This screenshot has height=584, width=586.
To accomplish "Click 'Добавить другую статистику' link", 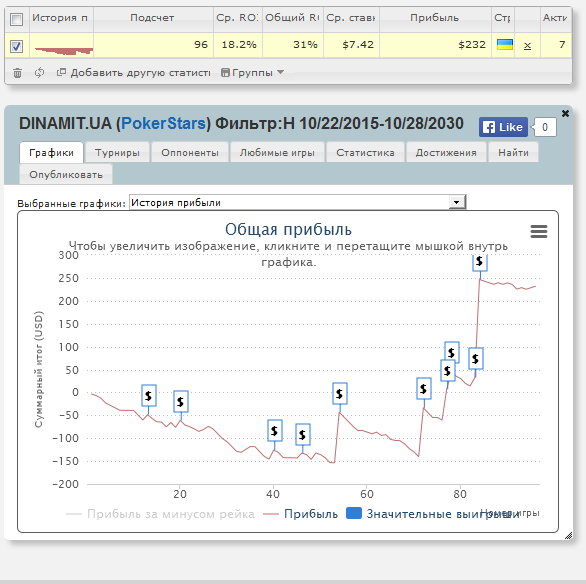I will (134, 72).
